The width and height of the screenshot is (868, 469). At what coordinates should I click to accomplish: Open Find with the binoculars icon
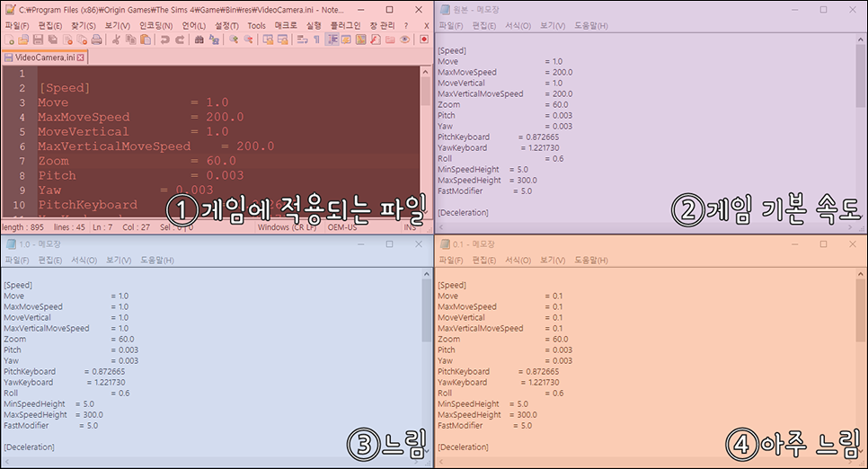(x=199, y=40)
